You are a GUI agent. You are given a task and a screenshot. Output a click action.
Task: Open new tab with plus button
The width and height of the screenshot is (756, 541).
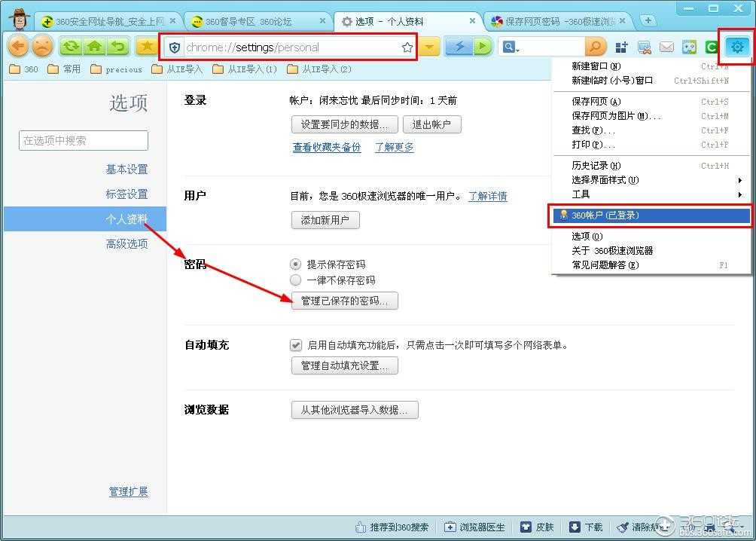click(x=648, y=21)
